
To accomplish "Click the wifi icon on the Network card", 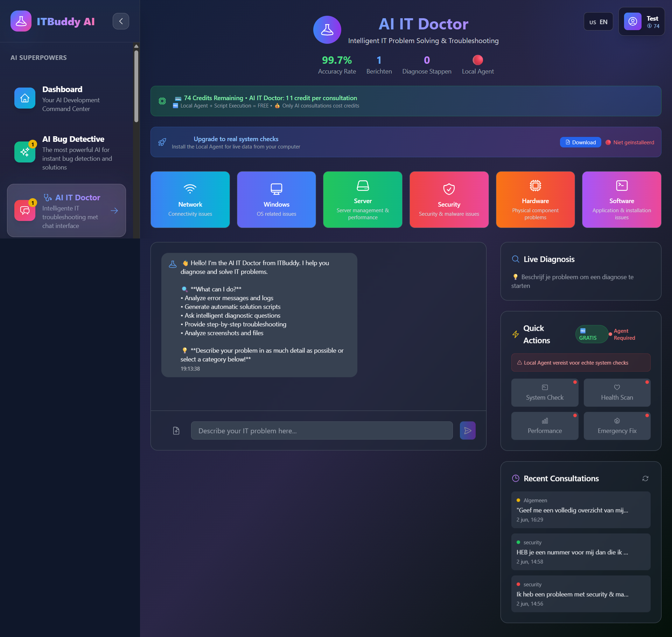I will pyautogui.click(x=190, y=189).
